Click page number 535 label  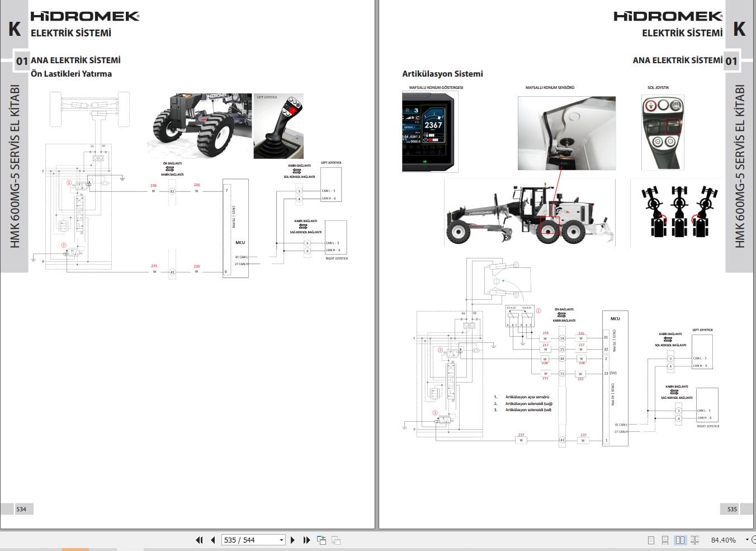tap(732, 509)
